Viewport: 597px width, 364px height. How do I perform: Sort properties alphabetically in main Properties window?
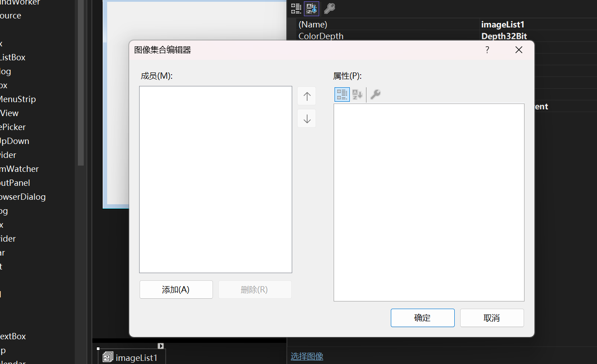tap(312, 9)
